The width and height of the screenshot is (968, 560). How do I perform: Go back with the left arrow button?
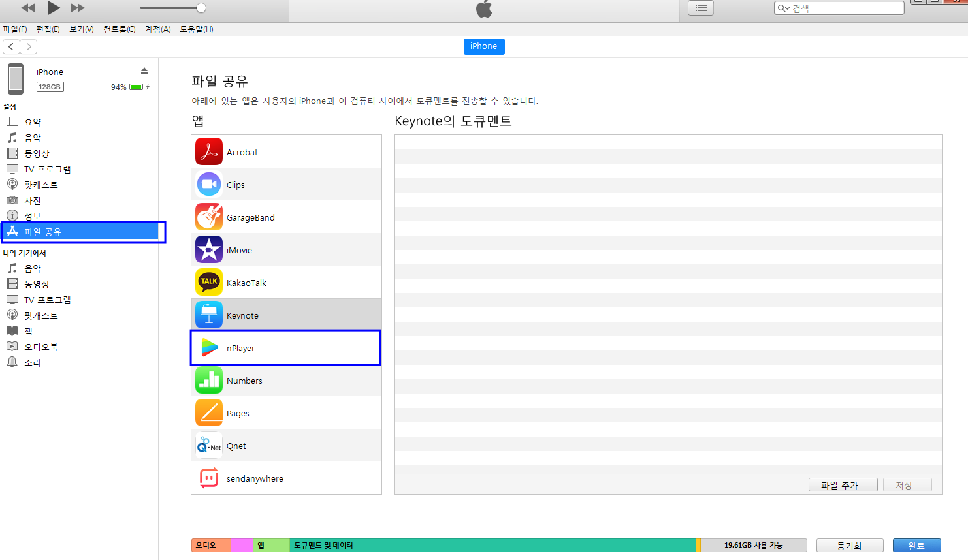pos(11,46)
